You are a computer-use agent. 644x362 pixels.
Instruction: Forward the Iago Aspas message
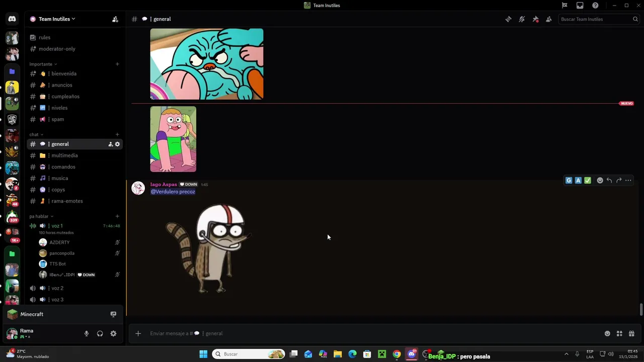click(619, 180)
